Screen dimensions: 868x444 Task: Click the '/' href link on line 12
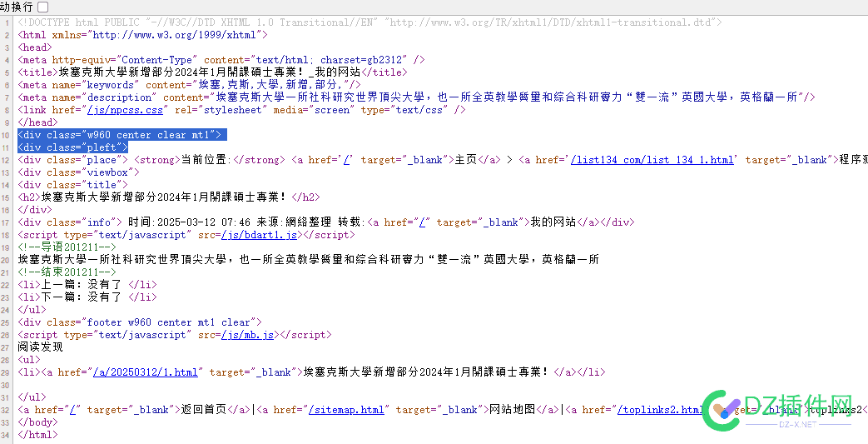tap(348, 160)
